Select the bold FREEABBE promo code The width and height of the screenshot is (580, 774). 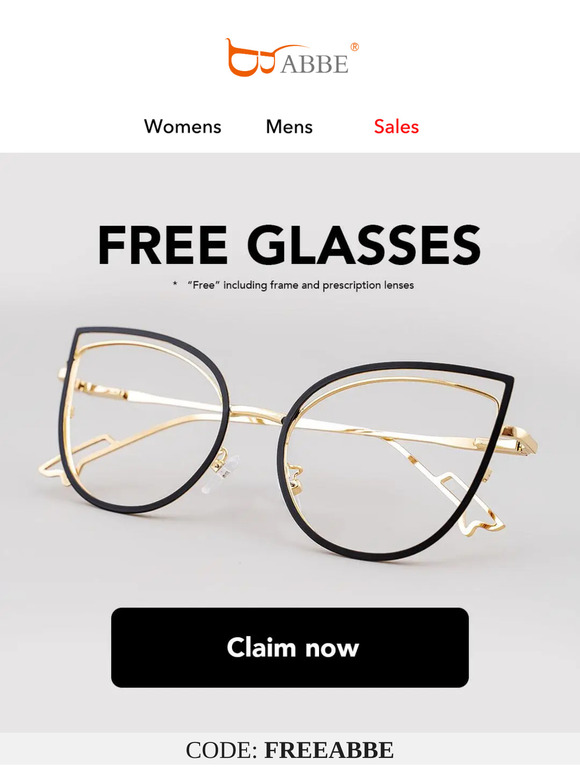(329, 750)
